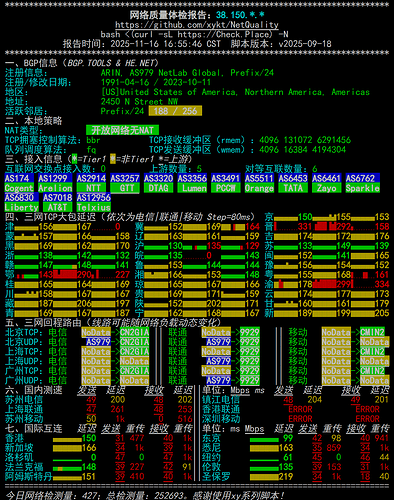Click the 法兰克福 latency value 148

(x=89, y=467)
